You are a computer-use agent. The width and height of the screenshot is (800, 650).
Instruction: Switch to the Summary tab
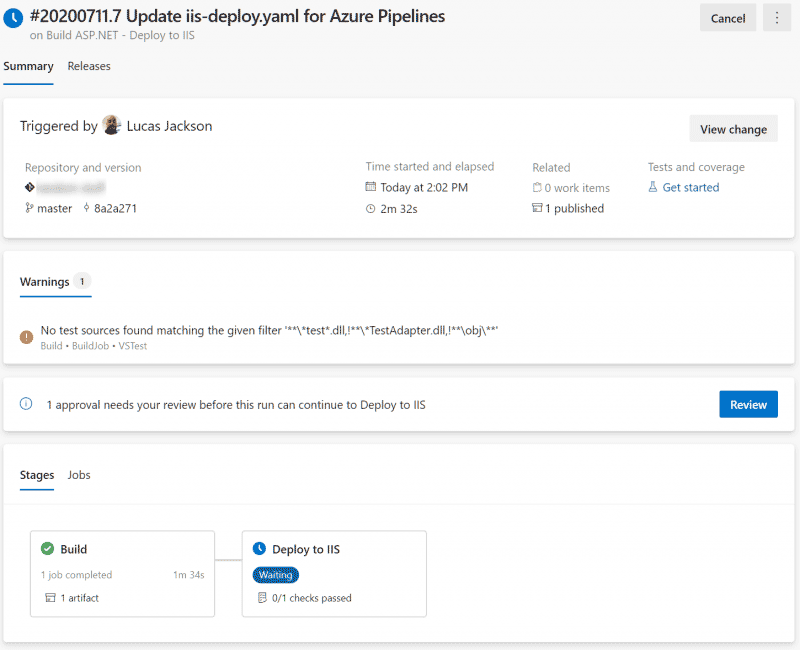point(28,66)
